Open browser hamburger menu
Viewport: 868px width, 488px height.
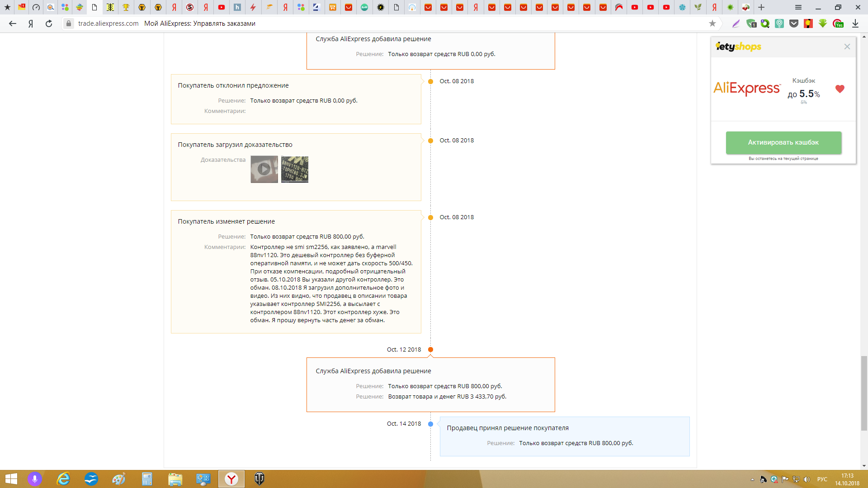(x=798, y=7)
